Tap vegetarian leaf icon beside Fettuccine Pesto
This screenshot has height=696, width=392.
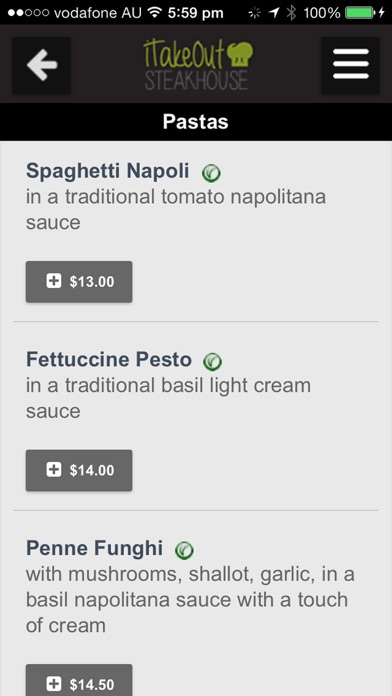pyautogui.click(x=213, y=361)
